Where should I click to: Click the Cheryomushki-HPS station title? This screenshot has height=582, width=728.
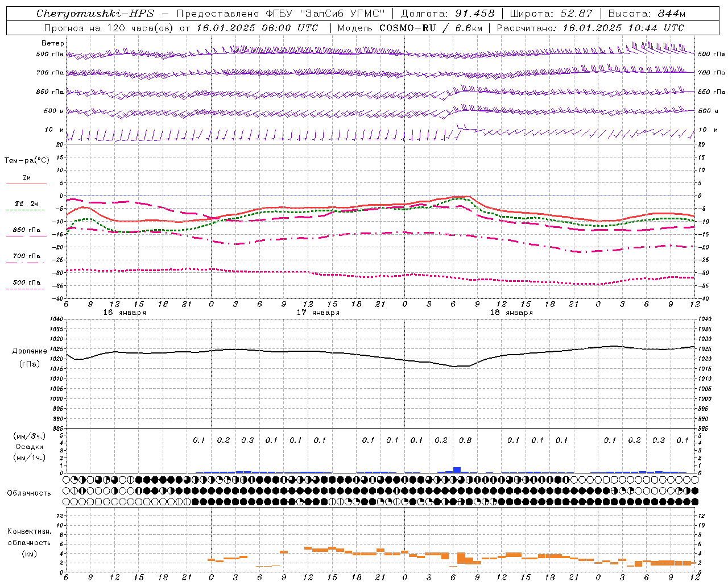pos(95,14)
